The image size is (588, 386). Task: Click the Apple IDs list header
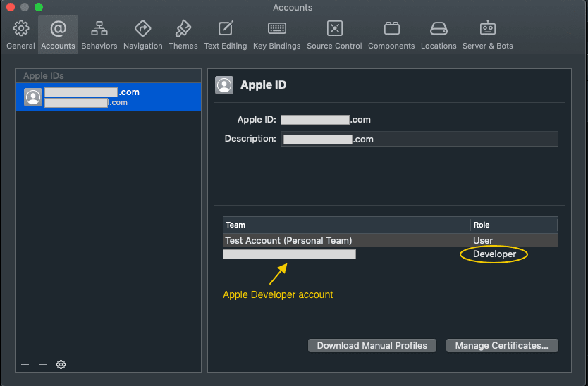click(x=108, y=75)
